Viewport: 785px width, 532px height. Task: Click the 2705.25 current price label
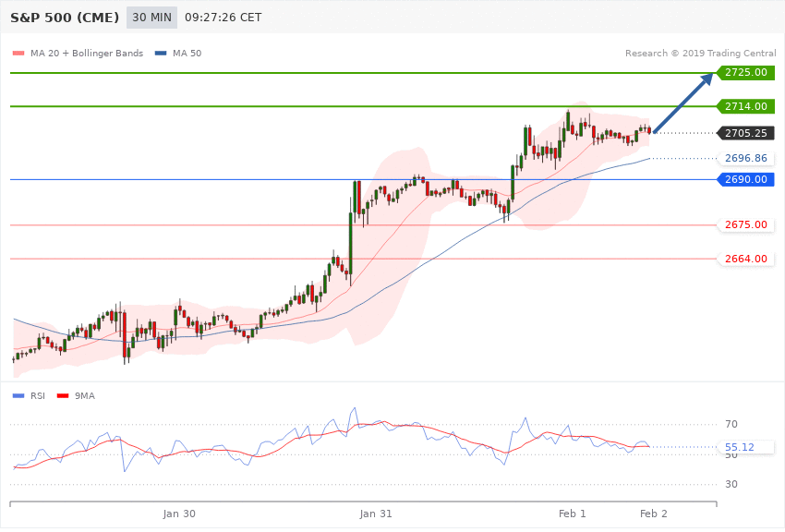pos(746,133)
